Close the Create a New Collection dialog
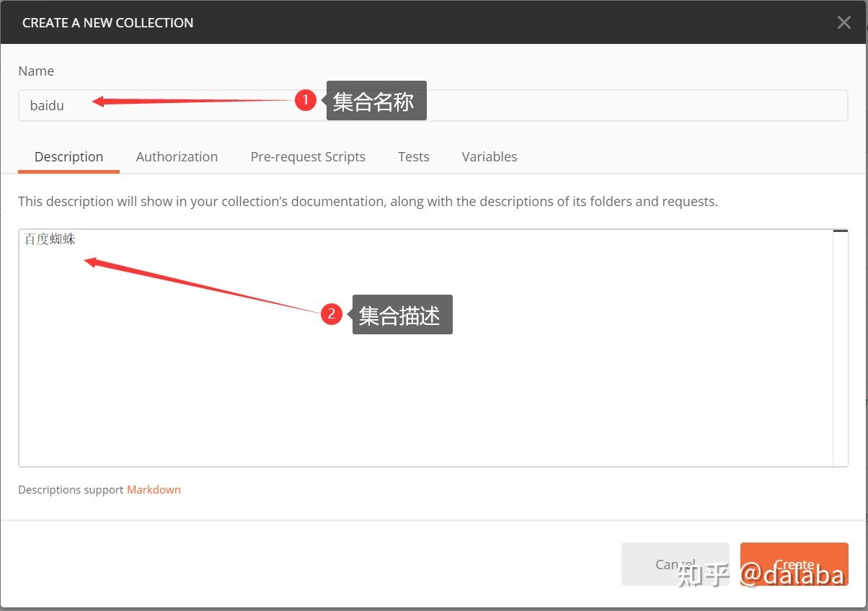Viewport: 868px width, 611px height. 844,22
